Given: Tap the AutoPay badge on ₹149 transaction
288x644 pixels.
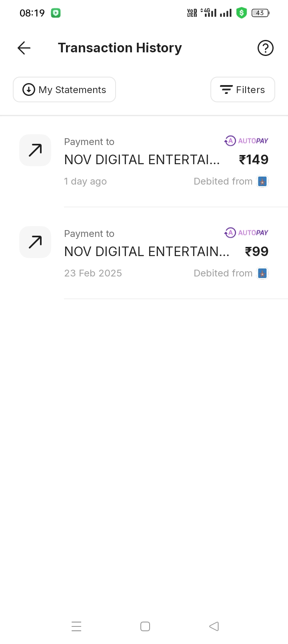Looking at the screenshot, I should pyautogui.click(x=246, y=141).
